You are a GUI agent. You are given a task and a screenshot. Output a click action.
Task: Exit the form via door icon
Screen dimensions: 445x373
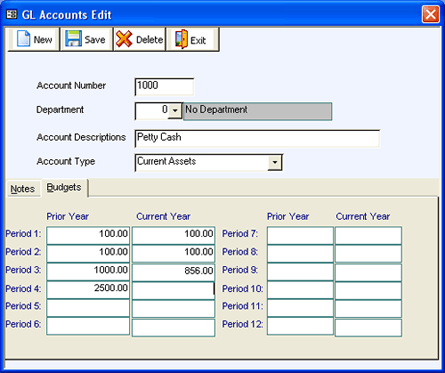click(192, 40)
